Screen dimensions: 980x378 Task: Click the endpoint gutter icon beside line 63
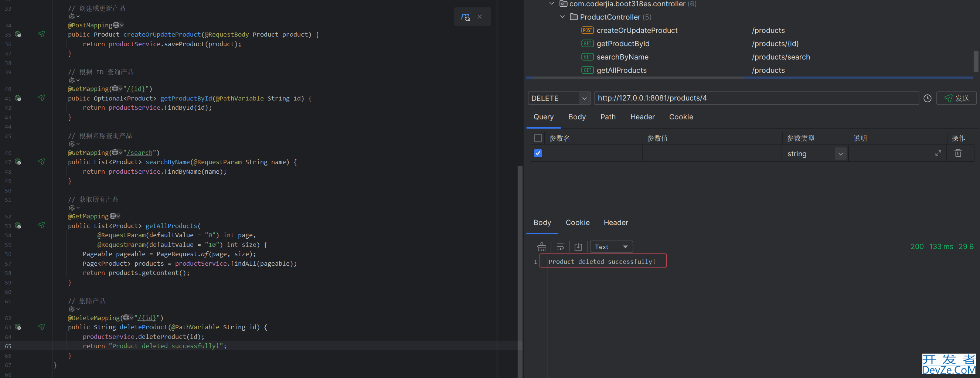tap(18, 327)
